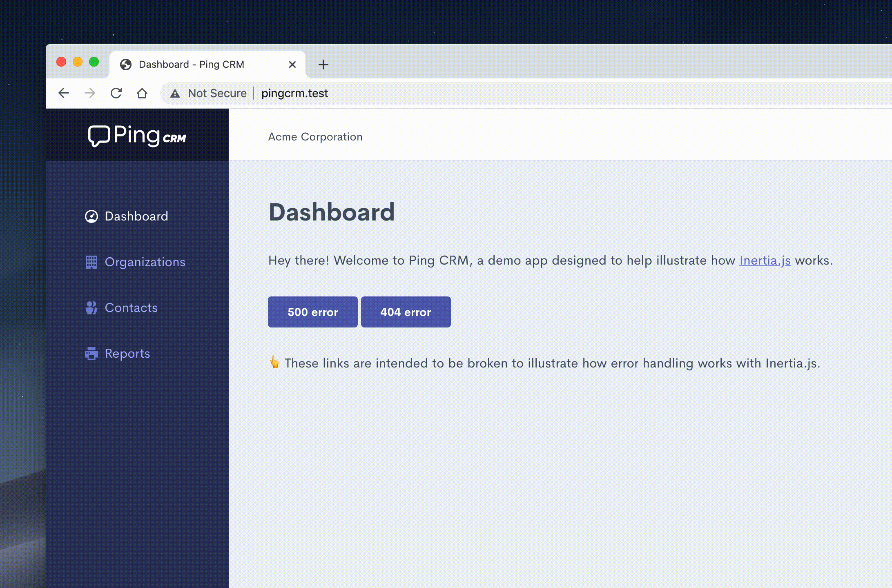
Task: Click the 500 error button
Action: (312, 312)
